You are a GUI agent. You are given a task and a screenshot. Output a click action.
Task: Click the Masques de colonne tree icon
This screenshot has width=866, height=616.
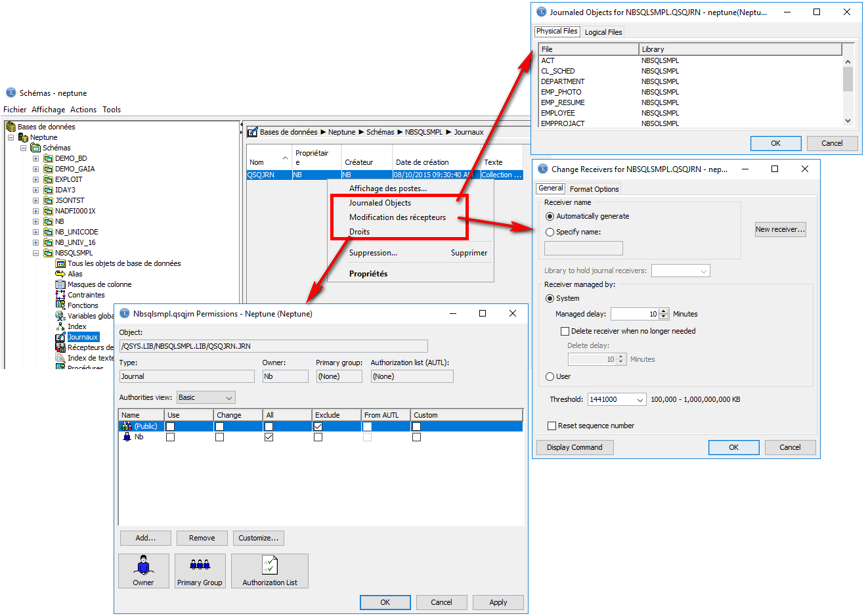[x=60, y=284]
